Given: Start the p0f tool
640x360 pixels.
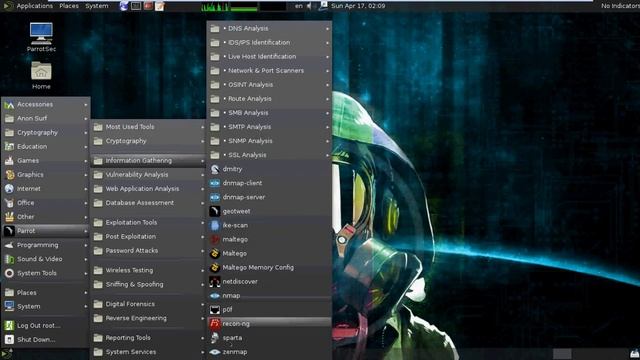Looking at the screenshot, I should point(269,310).
